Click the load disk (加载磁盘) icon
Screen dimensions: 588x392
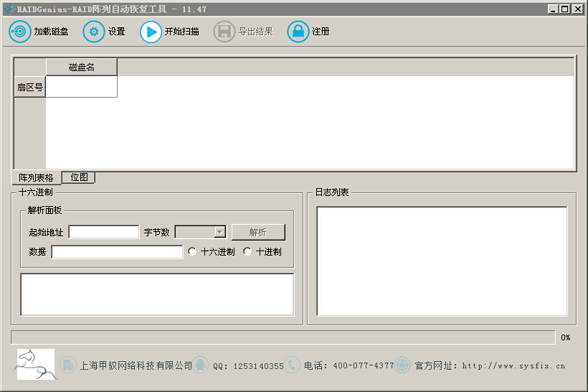pos(19,32)
